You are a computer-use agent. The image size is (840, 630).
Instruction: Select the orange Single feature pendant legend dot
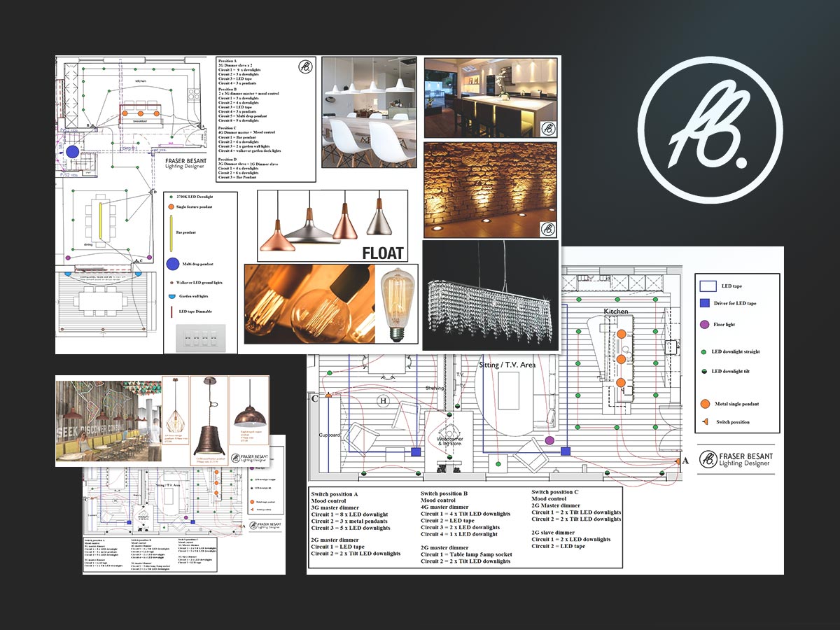tap(171, 207)
